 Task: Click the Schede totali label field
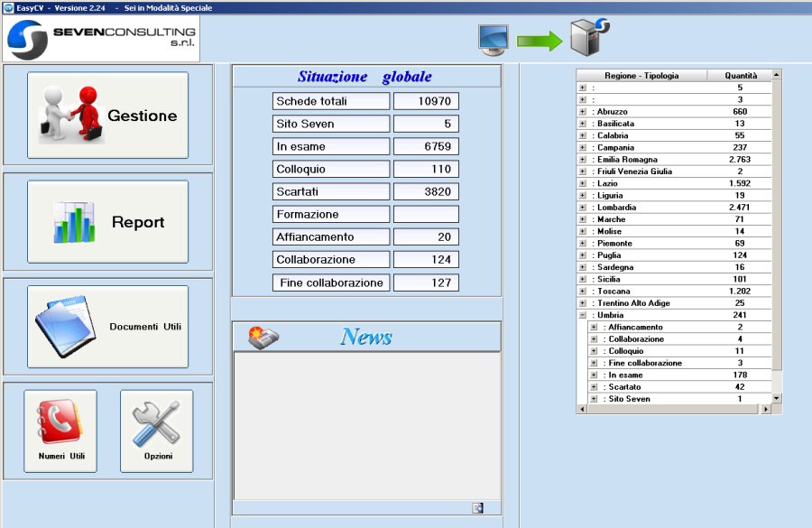tap(331, 101)
